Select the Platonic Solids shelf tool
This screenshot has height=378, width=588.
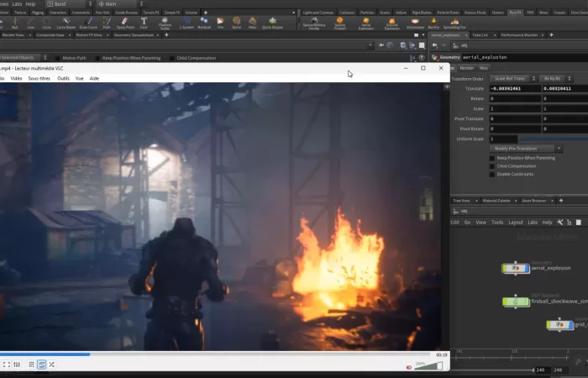(x=165, y=24)
